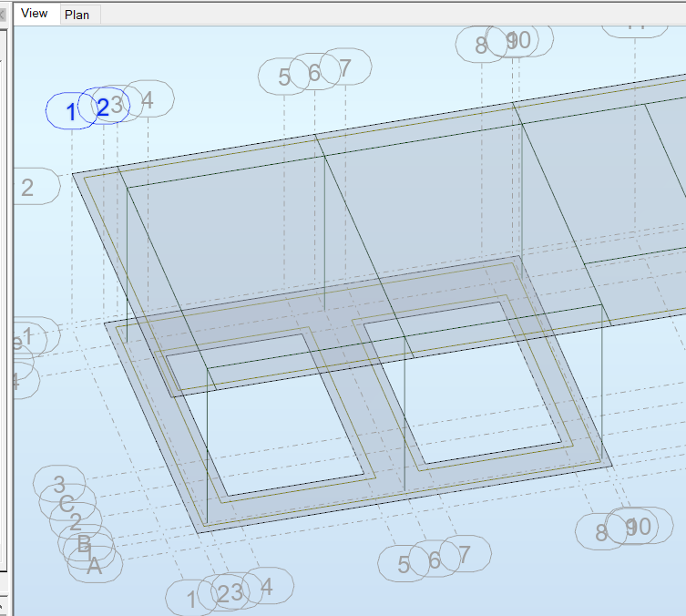Click top grid bubble labeled 5
Image resolution: width=686 pixels, height=616 pixels.
(284, 77)
